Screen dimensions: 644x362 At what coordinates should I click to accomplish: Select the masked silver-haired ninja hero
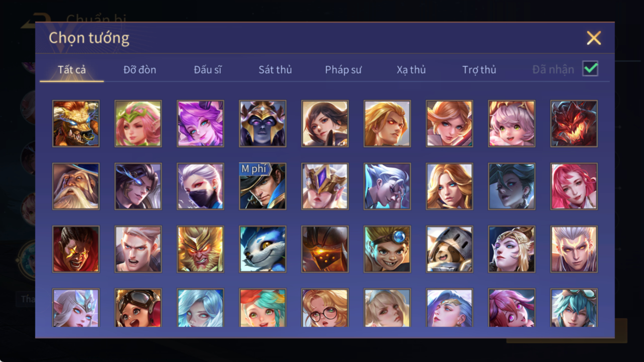(x=201, y=186)
